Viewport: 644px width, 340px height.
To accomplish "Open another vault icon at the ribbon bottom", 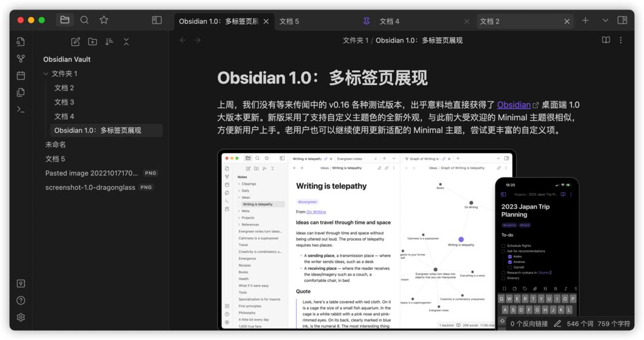I will [21, 284].
